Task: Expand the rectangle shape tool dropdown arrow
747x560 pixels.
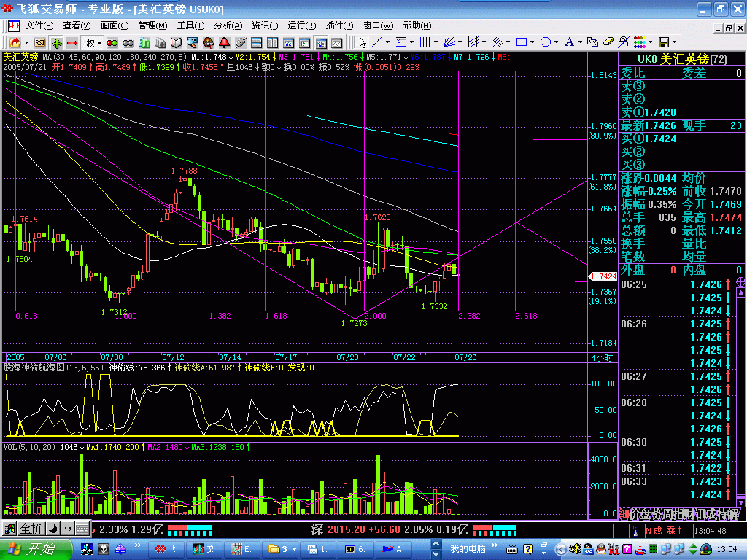Action: 533,42
